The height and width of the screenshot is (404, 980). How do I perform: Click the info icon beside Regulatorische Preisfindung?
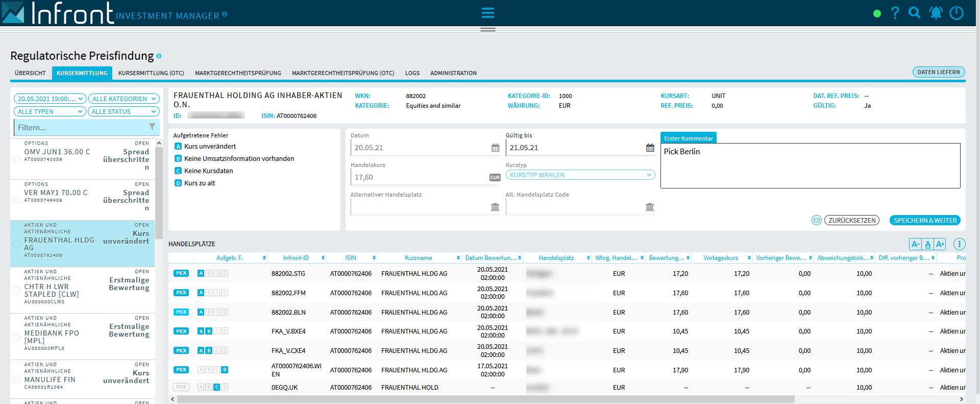[159, 56]
